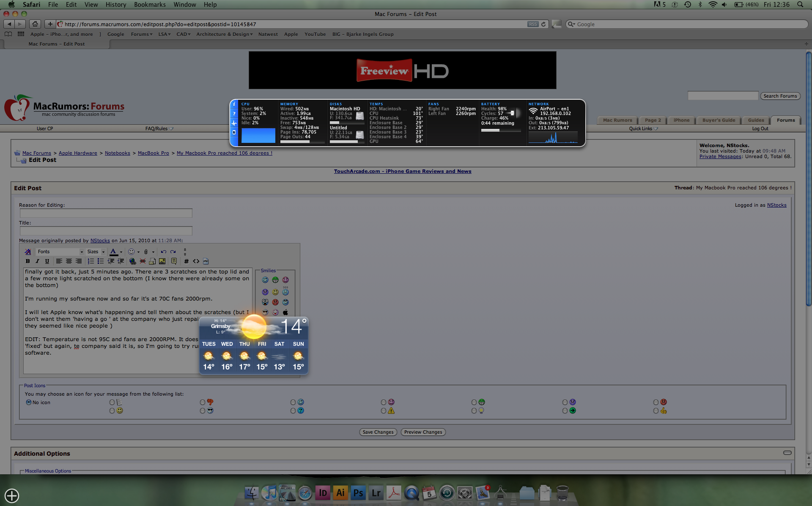Center align text in the editor
Image resolution: width=812 pixels, height=506 pixels.
tap(69, 261)
